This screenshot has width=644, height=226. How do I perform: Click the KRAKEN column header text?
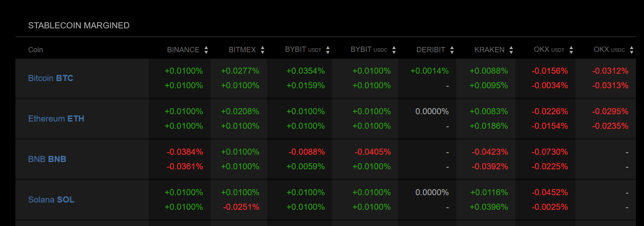pos(489,50)
